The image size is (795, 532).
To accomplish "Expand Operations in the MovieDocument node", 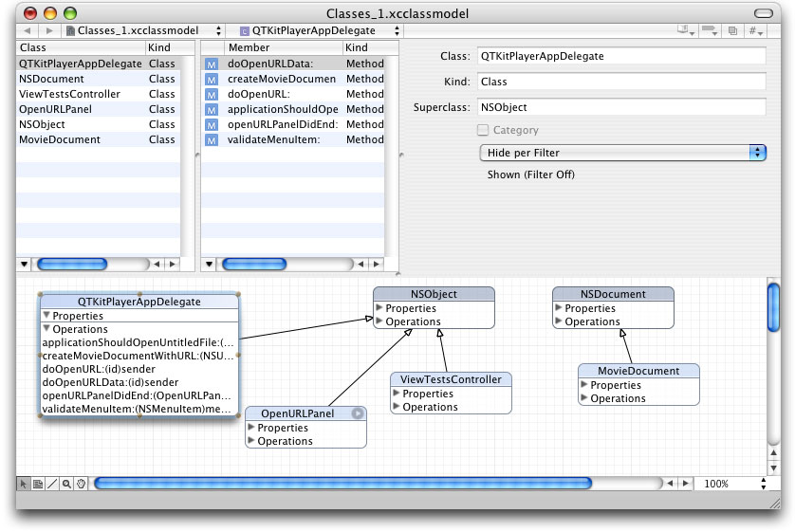I will coord(584,398).
